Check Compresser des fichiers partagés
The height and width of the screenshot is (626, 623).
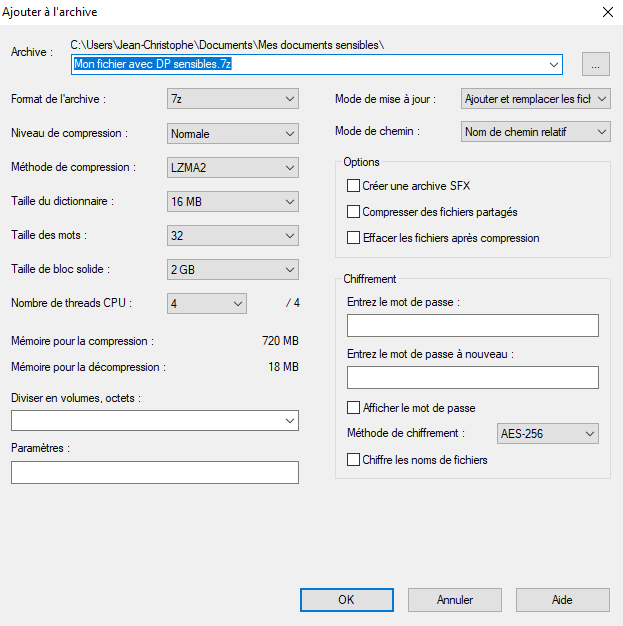(353, 212)
